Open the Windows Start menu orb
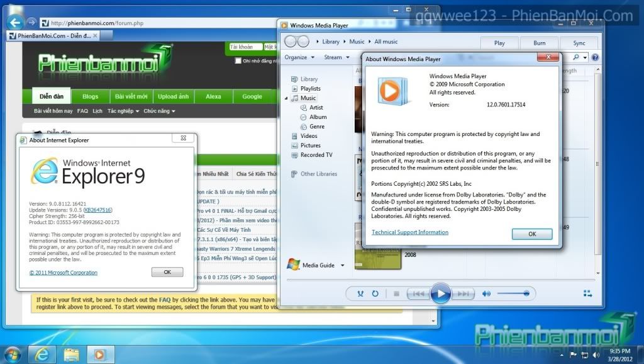Screen dimensions: 644x364 pos(13,354)
